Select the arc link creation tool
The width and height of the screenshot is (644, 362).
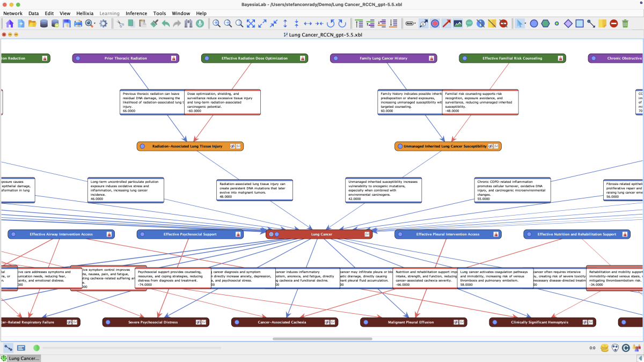(591, 24)
